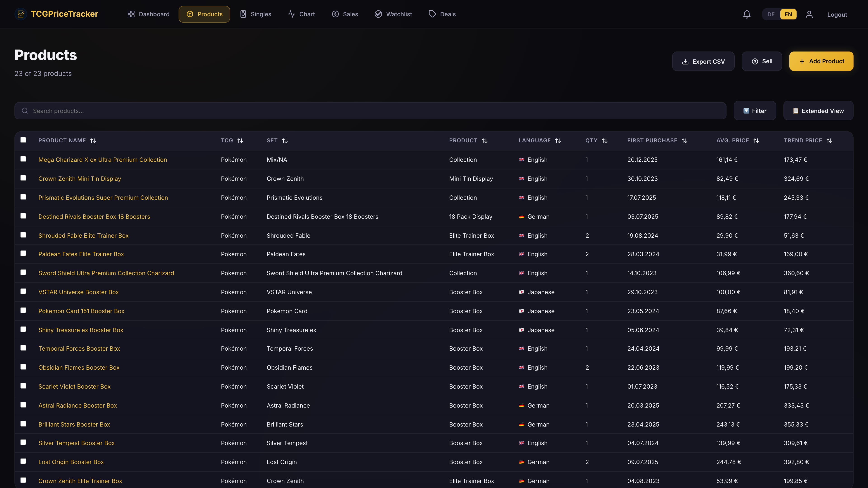This screenshot has height=488, width=868.
Task: Toggle the select-all products checkbox
Action: tap(23, 140)
